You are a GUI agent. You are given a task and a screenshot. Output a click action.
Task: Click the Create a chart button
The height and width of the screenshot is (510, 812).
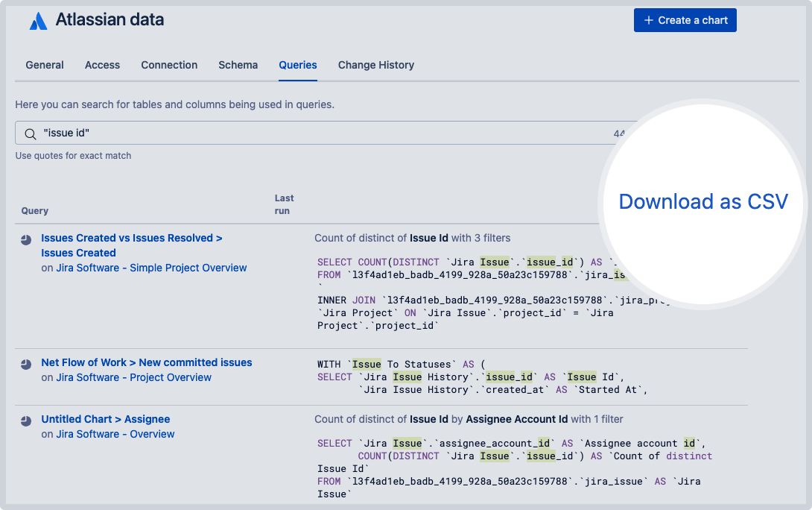click(685, 20)
